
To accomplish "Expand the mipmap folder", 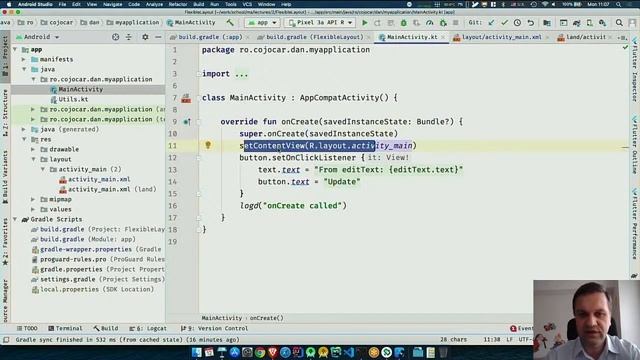I will coord(33,200).
